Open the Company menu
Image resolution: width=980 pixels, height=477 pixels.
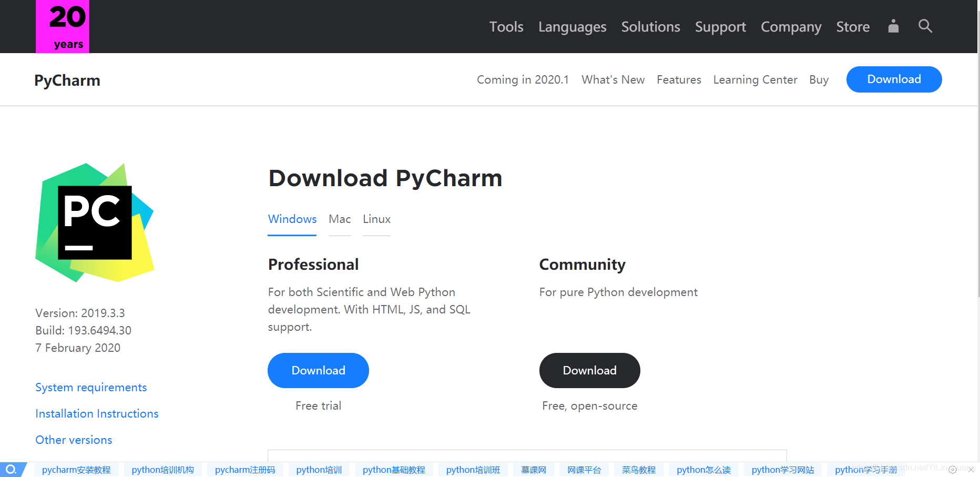coord(791,27)
